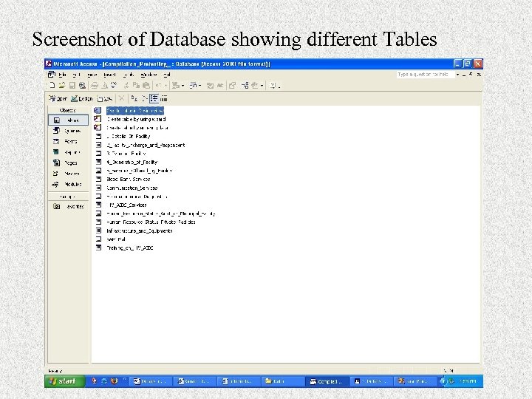Click the Open button in database toolbar
The width and height of the screenshot is (532, 399).
(x=58, y=98)
